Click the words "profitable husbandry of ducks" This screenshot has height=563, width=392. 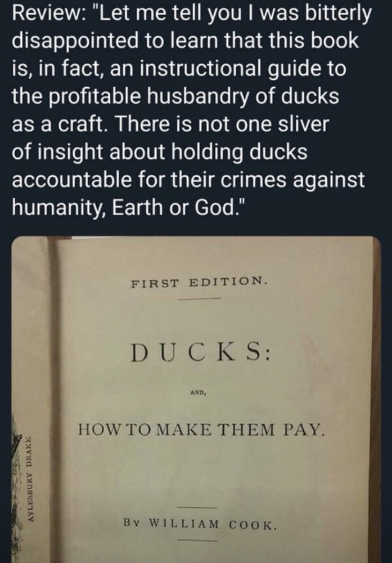pos(193,97)
